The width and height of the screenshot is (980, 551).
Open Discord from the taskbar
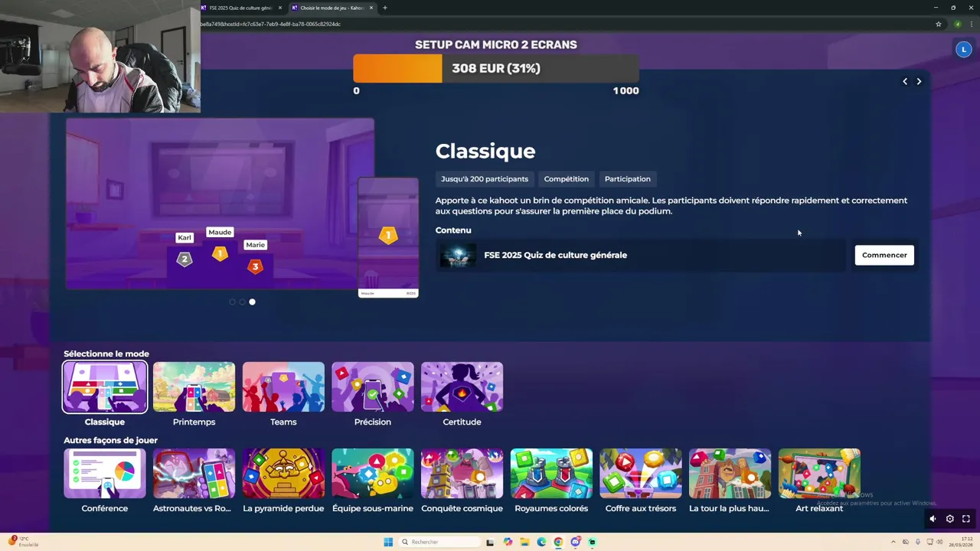pyautogui.click(x=575, y=542)
